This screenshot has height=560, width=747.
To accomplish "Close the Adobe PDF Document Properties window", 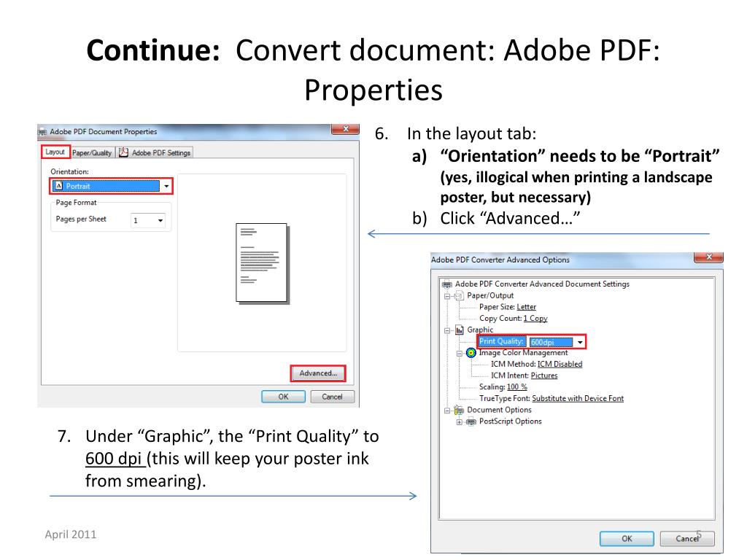I will [x=345, y=129].
